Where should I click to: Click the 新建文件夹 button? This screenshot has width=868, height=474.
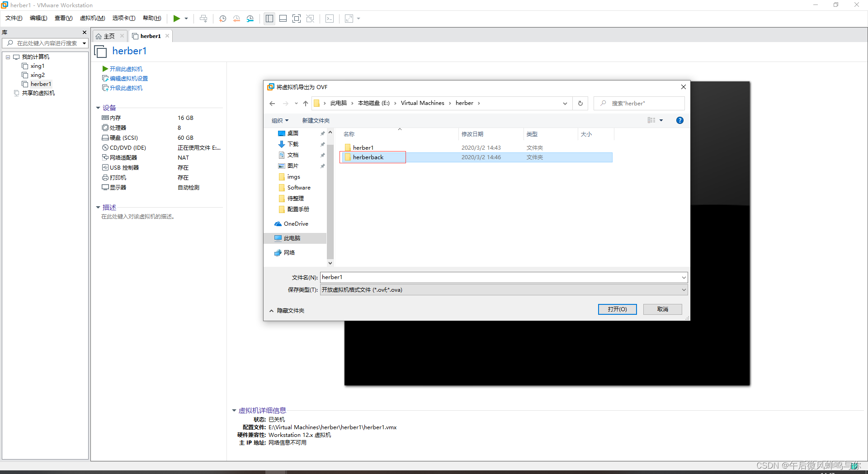click(x=316, y=120)
